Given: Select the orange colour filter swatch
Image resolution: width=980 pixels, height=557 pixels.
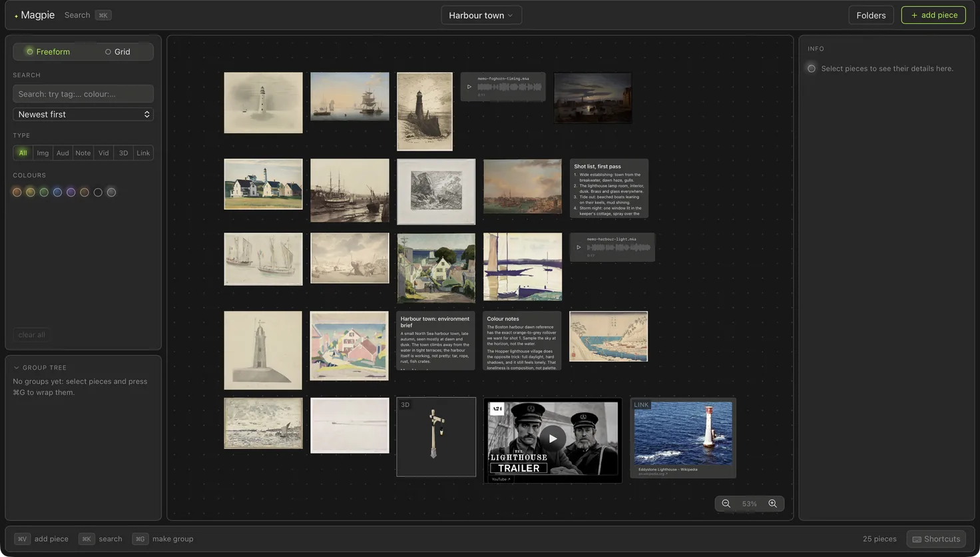Looking at the screenshot, I should pos(17,193).
